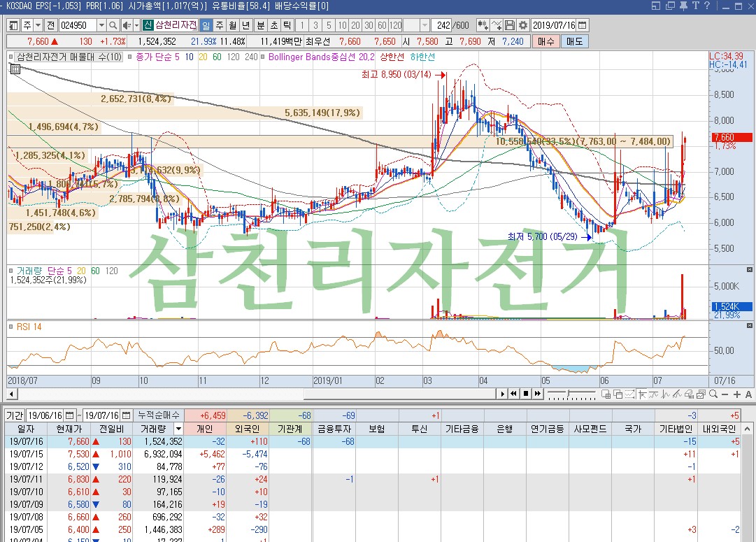Click the help question mark in title bar
756x542 pixels.
(707, 6)
